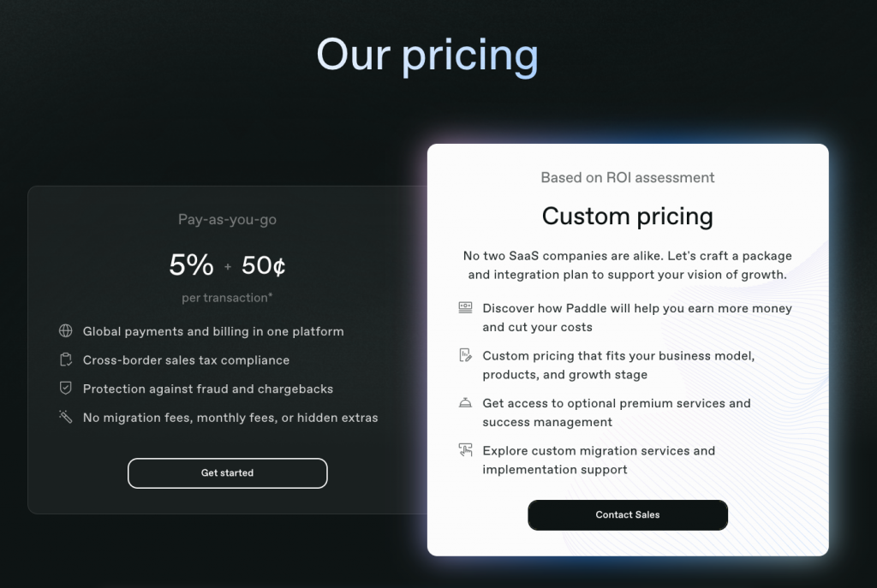
Task: Click the 50¢ fee text
Action: [264, 265]
